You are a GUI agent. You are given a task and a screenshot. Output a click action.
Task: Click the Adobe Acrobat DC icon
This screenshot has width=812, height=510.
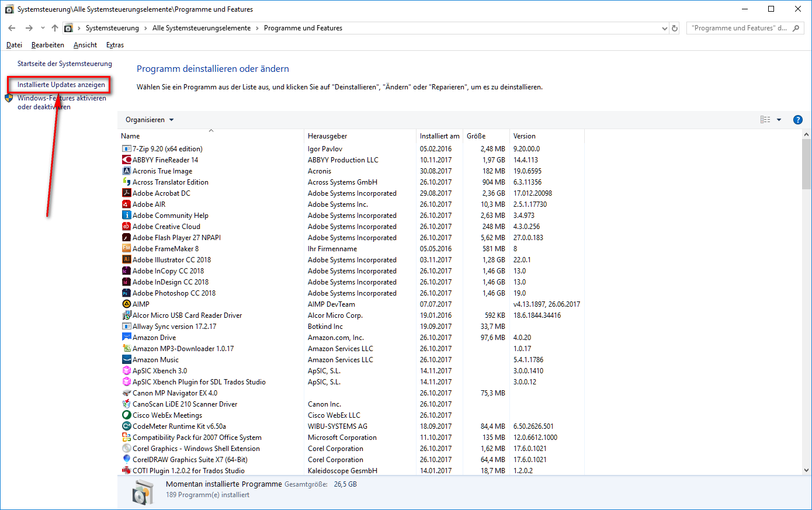click(x=126, y=193)
